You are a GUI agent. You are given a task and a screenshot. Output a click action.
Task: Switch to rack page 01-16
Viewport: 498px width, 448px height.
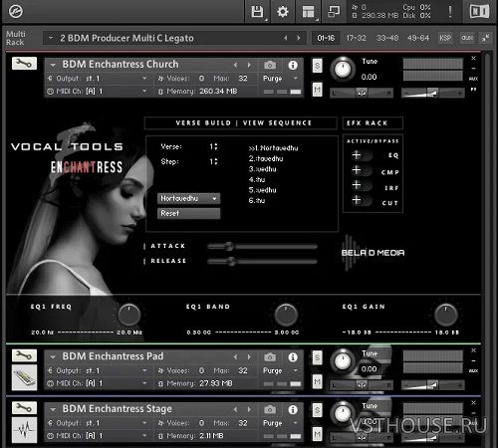tap(326, 38)
